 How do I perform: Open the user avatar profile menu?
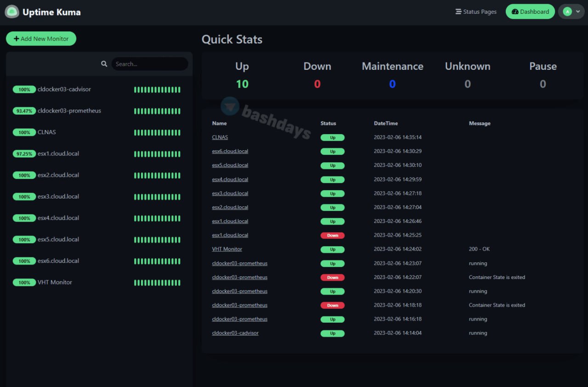click(x=571, y=11)
